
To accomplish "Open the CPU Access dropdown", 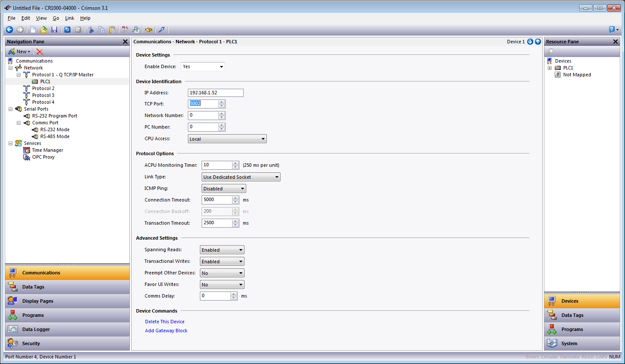I will (x=227, y=139).
